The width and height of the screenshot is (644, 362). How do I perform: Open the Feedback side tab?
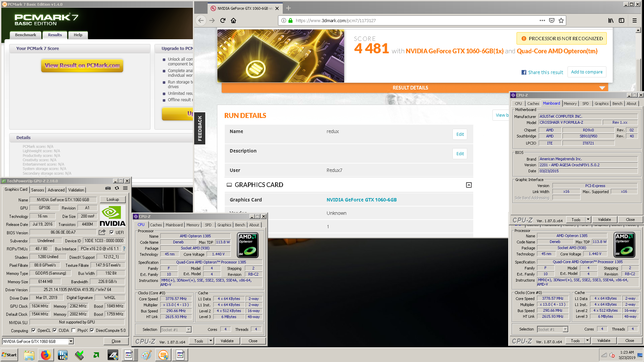coord(200,128)
